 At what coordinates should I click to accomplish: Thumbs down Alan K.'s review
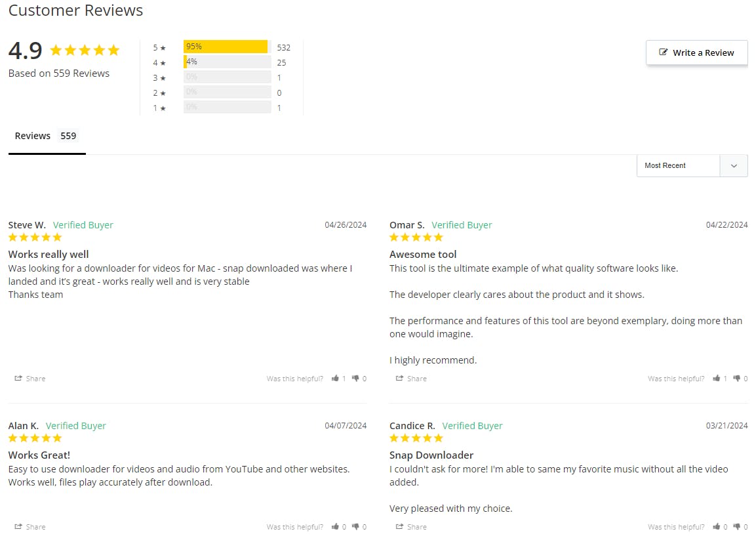tap(355, 526)
